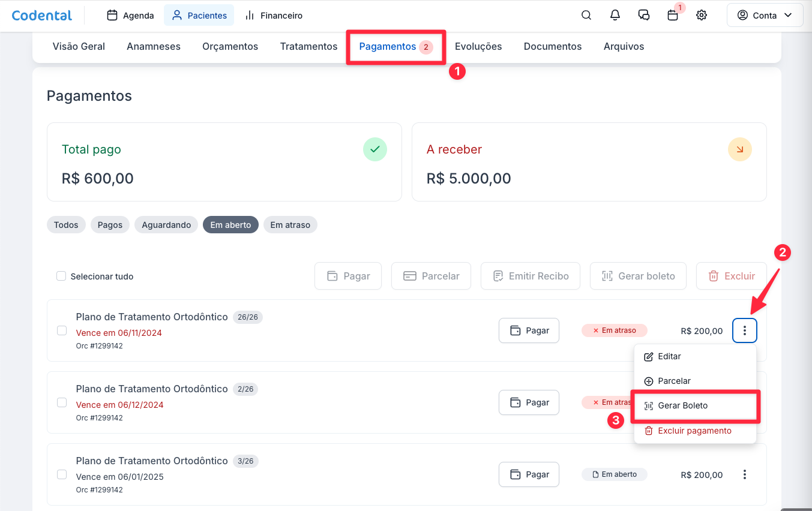Click the green Total pago checkmark icon
The width and height of the screenshot is (812, 511).
point(375,149)
